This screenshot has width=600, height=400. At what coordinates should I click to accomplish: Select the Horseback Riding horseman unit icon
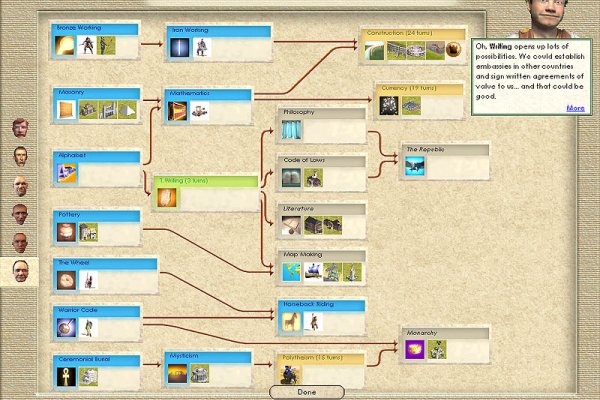pos(313,322)
